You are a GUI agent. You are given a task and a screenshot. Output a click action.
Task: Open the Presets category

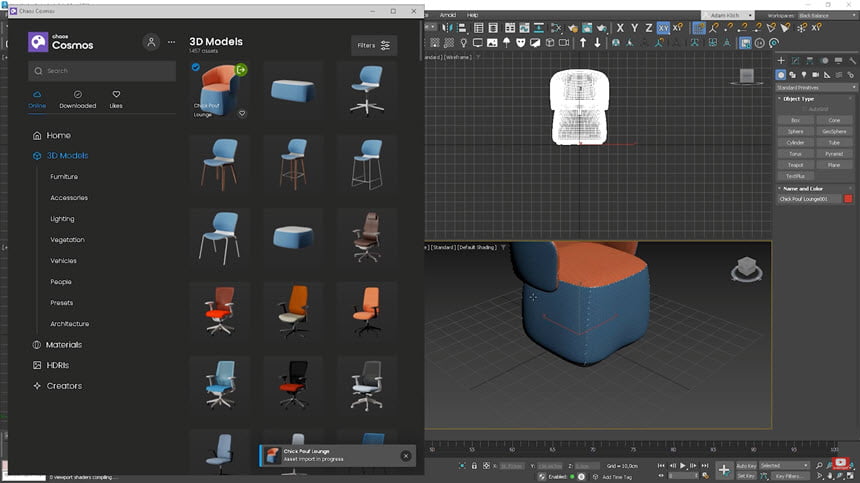[61, 303]
